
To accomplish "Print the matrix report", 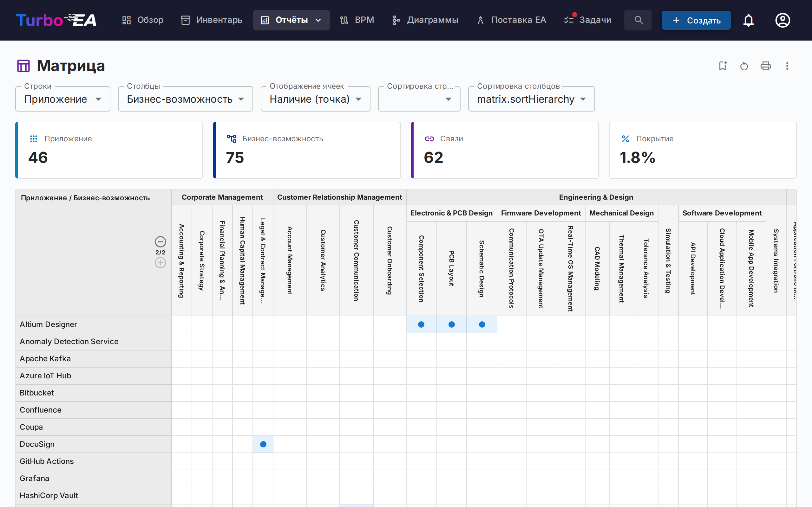I will point(765,66).
